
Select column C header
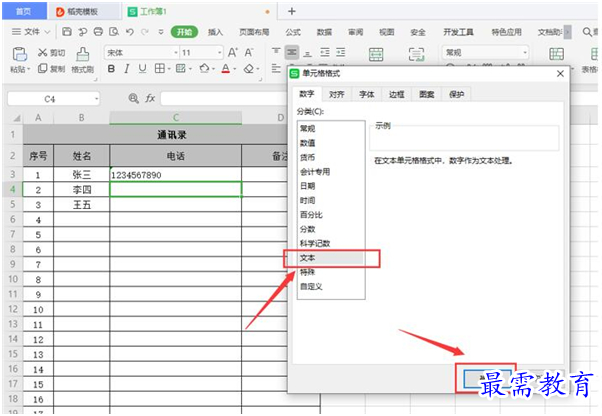tap(175, 118)
